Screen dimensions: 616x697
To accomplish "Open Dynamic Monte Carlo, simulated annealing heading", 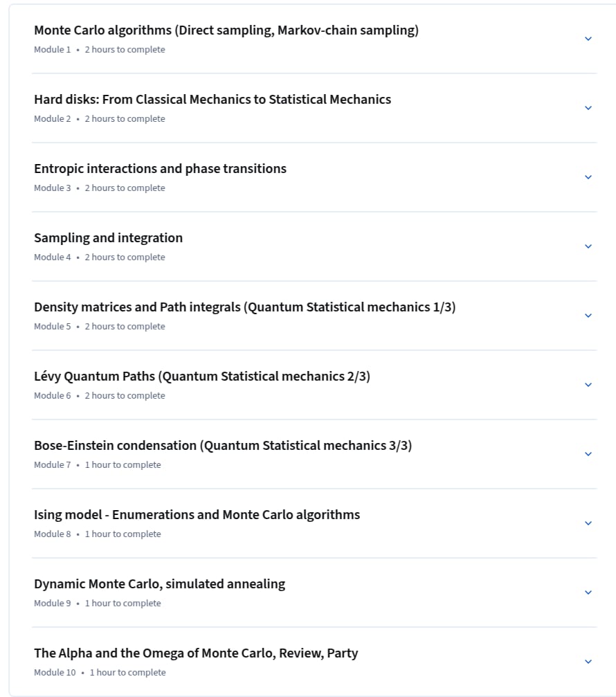I will pyautogui.click(x=160, y=584).
